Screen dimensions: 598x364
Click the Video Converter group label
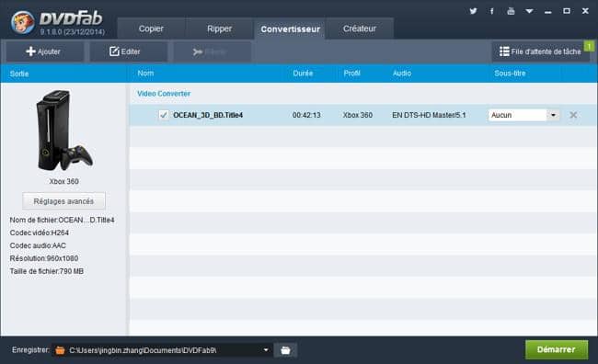coord(164,94)
